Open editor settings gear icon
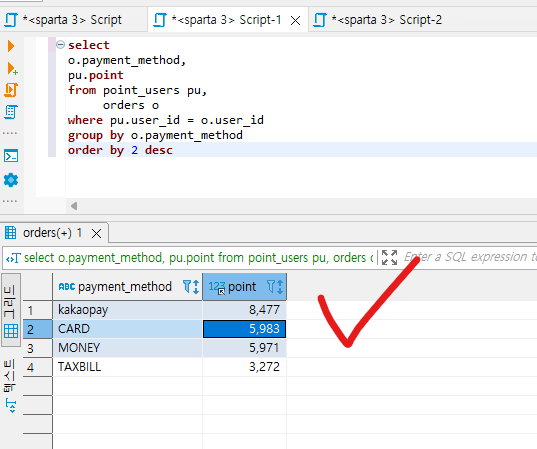The width and height of the screenshot is (537, 449). pos(11,180)
